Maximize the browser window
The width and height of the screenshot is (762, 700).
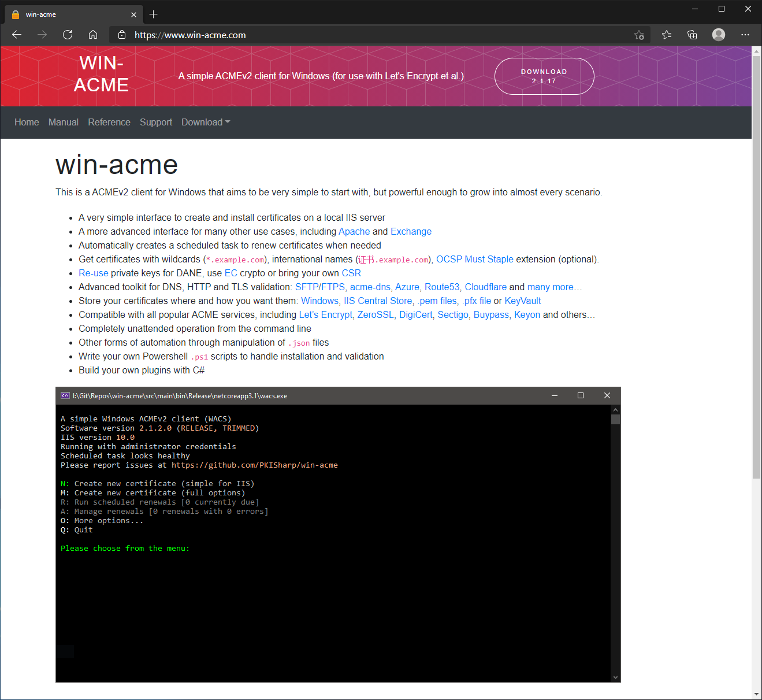pyautogui.click(x=722, y=9)
